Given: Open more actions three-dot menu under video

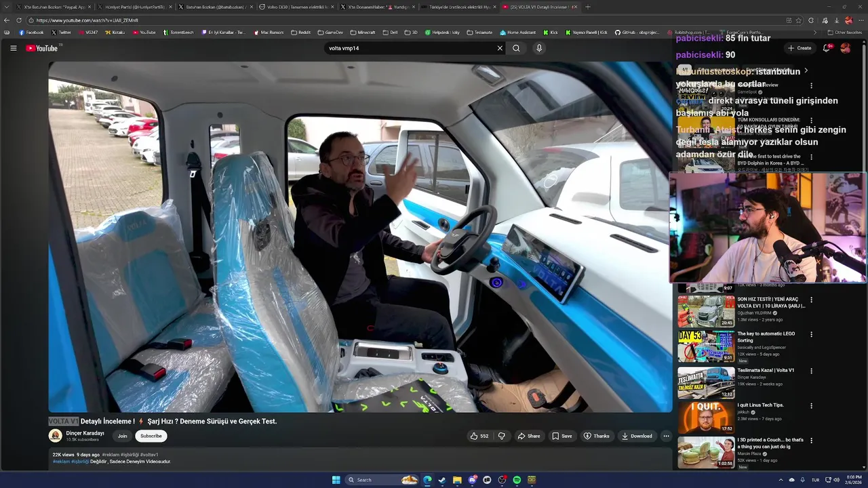Looking at the screenshot, I should (x=666, y=436).
